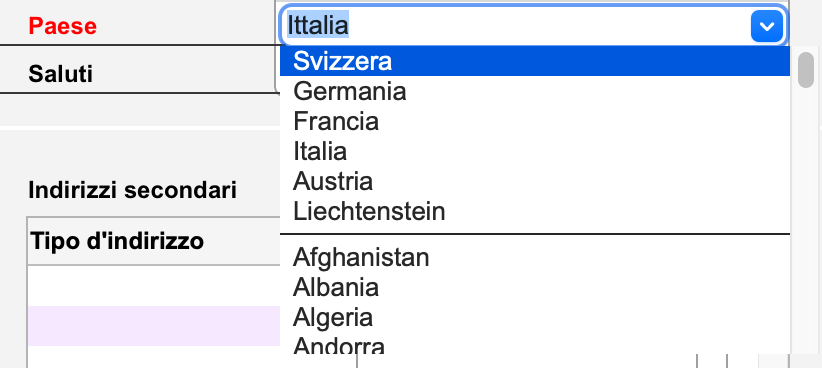Select Algeria from the country options
Image resolution: width=822 pixels, height=368 pixels.
(x=535, y=317)
